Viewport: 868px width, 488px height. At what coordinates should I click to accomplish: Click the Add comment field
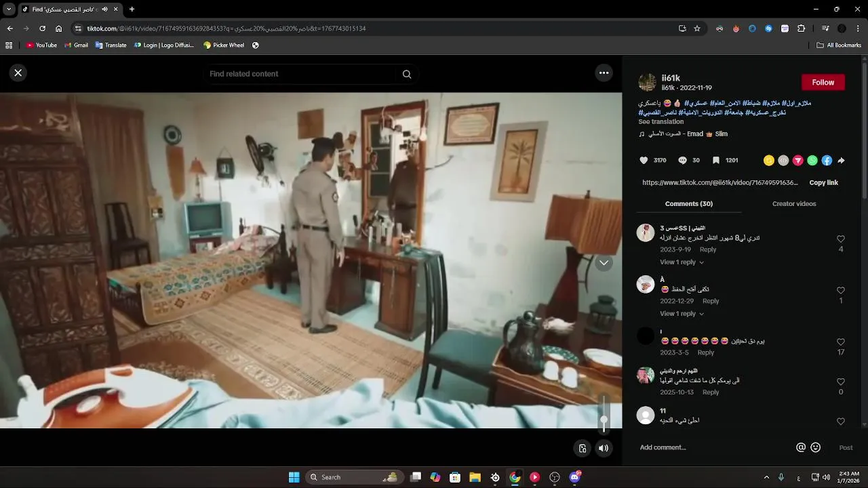pyautogui.click(x=712, y=447)
